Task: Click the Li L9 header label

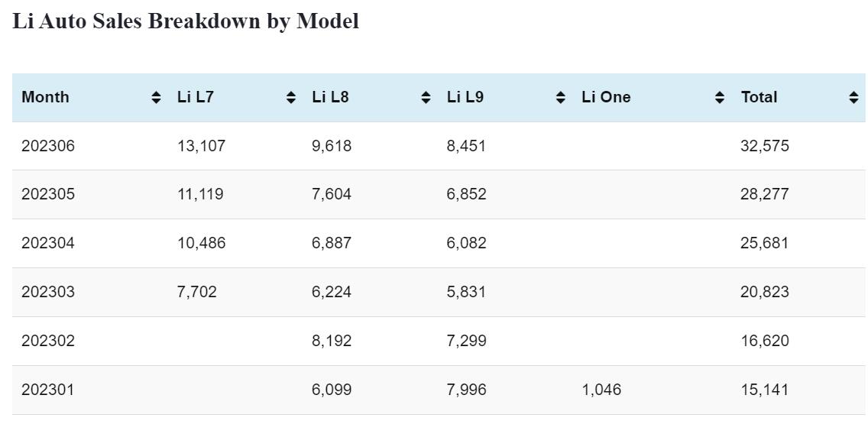Action: 465,97
